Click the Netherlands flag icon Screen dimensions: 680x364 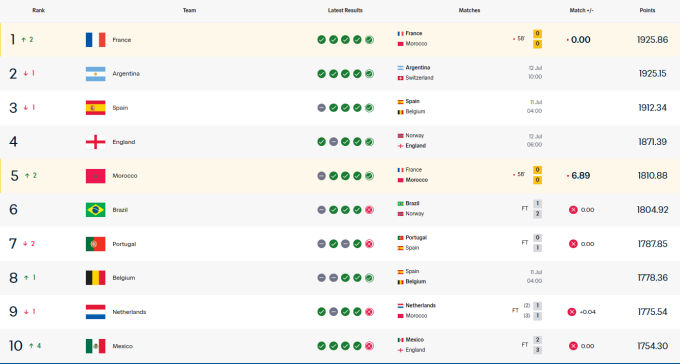pos(95,312)
